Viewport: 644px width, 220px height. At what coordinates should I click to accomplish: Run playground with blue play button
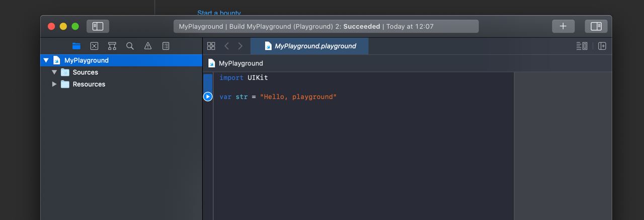click(x=208, y=96)
